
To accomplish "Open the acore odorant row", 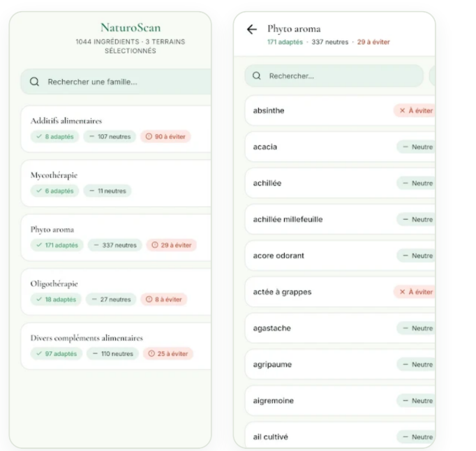I will [x=340, y=256].
